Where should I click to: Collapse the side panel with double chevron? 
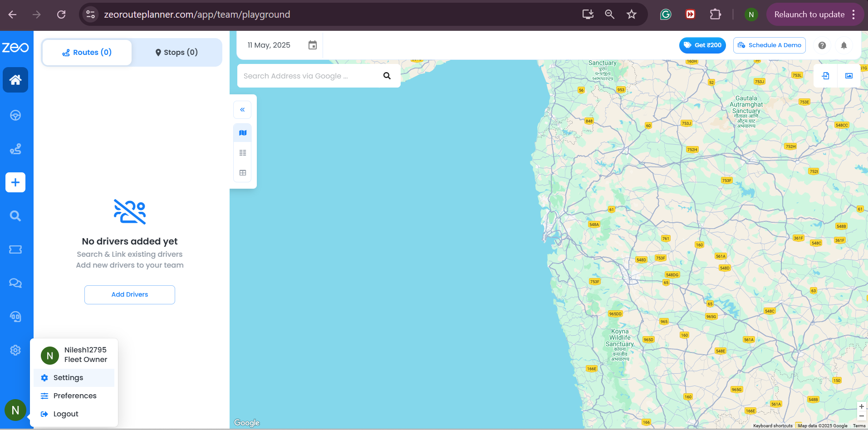pyautogui.click(x=242, y=110)
